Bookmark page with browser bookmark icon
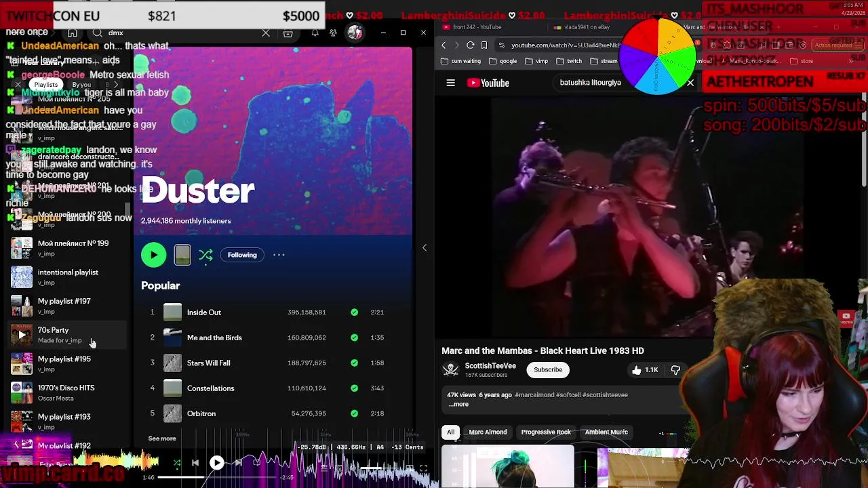Viewport: 868px width, 488px height. pos(484,45)
